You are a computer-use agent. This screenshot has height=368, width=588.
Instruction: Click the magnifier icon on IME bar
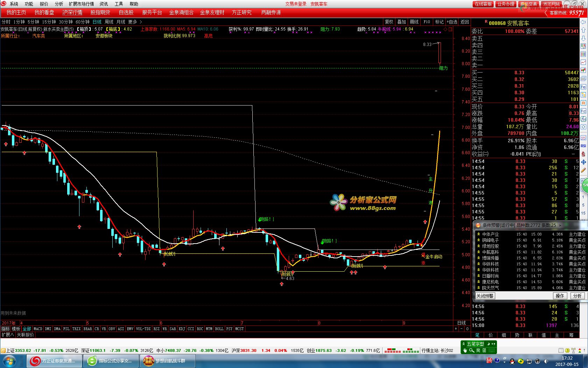point(471,350)
